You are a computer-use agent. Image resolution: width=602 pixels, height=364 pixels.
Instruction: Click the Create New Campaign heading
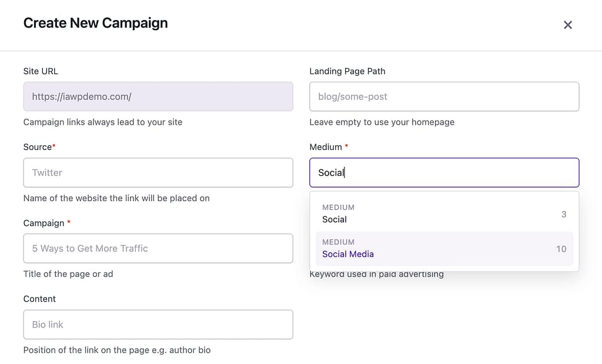[x=96, y=23]
